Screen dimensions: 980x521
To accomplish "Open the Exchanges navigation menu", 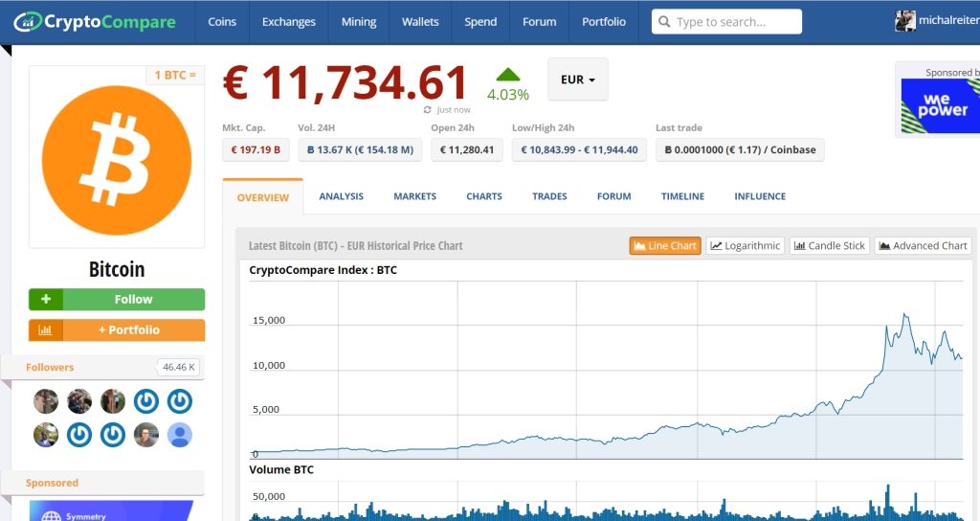I will pyautogui.click(x=289, y=22).
